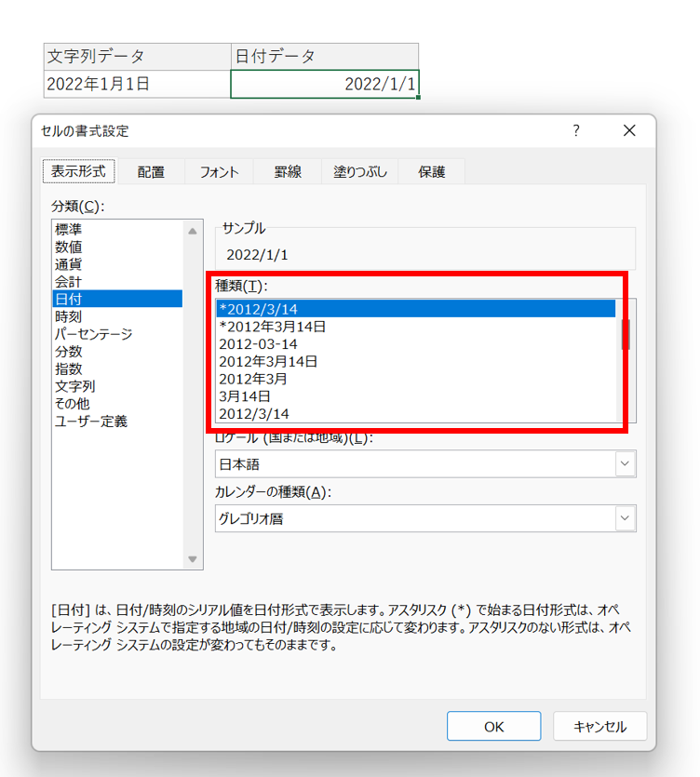
Task: Click the キャンセル button
Action: coord(599,726)
